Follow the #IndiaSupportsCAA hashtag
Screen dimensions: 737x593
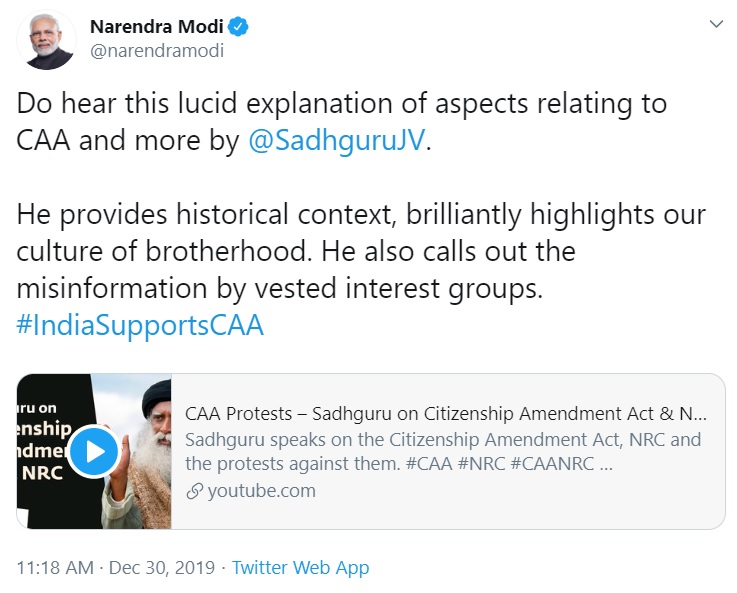[140, 326]
